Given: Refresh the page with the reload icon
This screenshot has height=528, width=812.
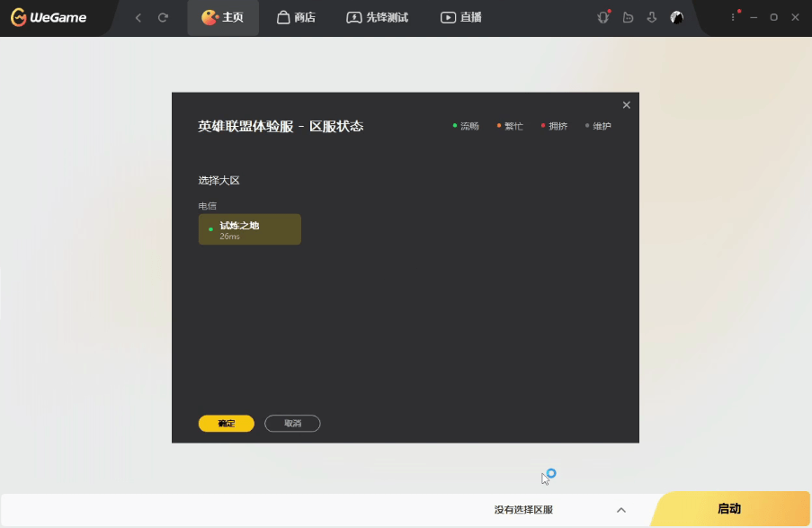Looking at the screenshot, I should pos(163,18).
